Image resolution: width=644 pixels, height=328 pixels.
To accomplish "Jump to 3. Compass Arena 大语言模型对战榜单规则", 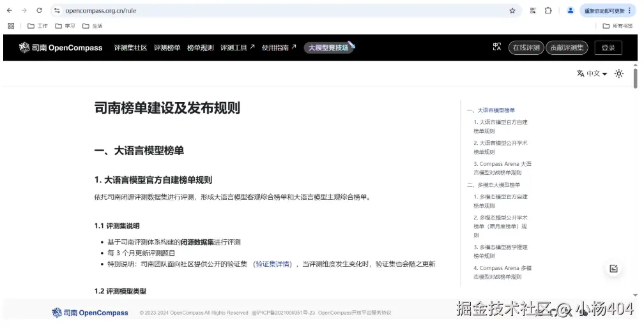I will coord(502,168).
